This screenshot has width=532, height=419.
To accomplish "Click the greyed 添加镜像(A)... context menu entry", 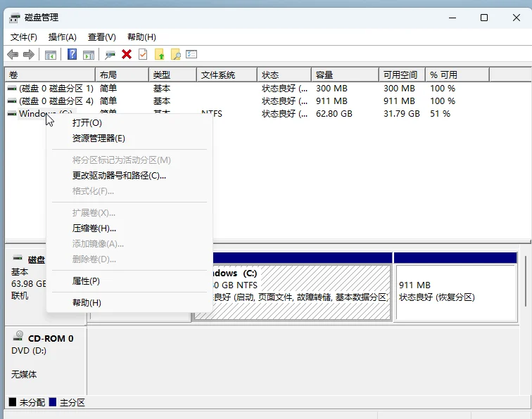I will [129, 244].
